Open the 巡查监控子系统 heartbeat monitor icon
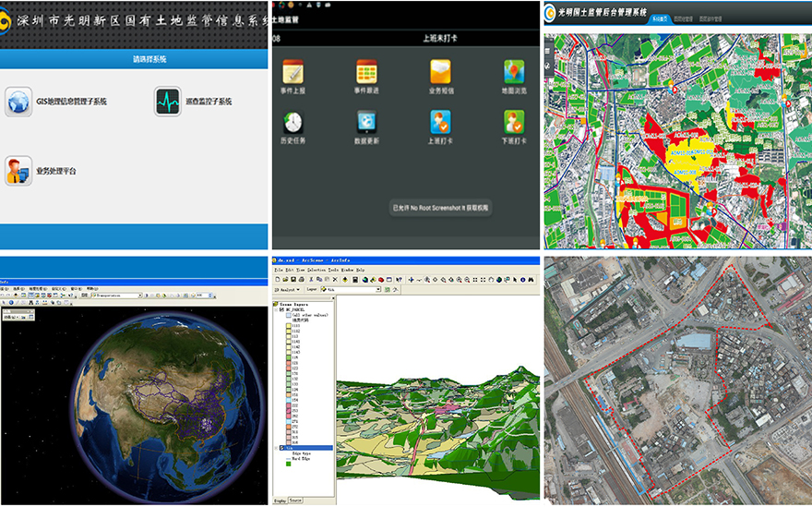 (168, 101)
